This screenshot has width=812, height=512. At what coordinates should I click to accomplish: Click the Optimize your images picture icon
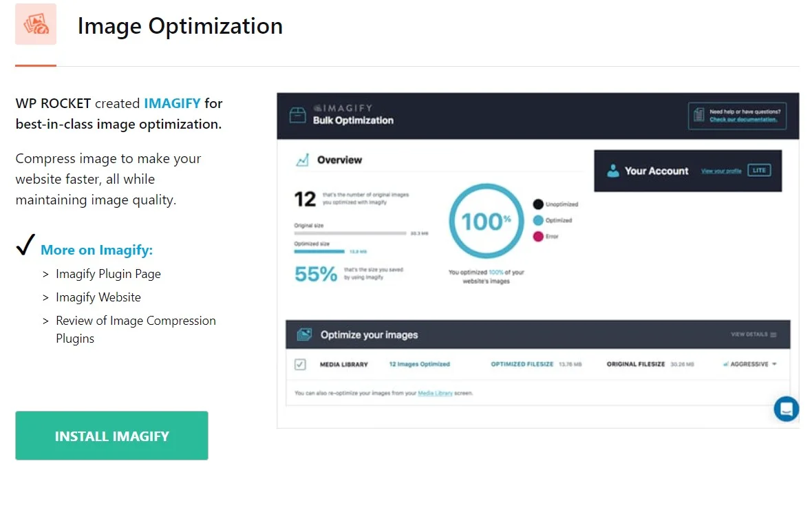304,334
